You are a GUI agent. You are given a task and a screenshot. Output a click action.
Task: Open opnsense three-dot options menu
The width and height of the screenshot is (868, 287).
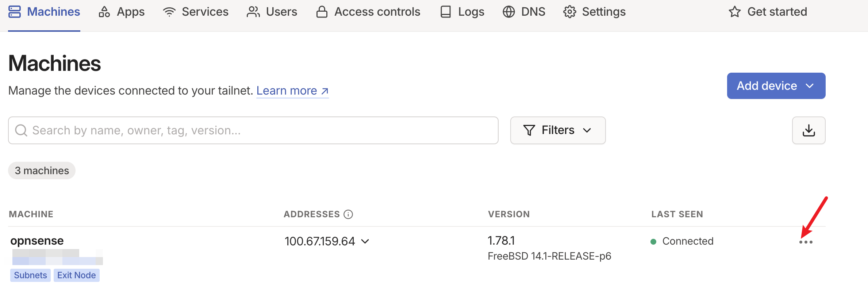pyautogui.click(x=806, y=242)
